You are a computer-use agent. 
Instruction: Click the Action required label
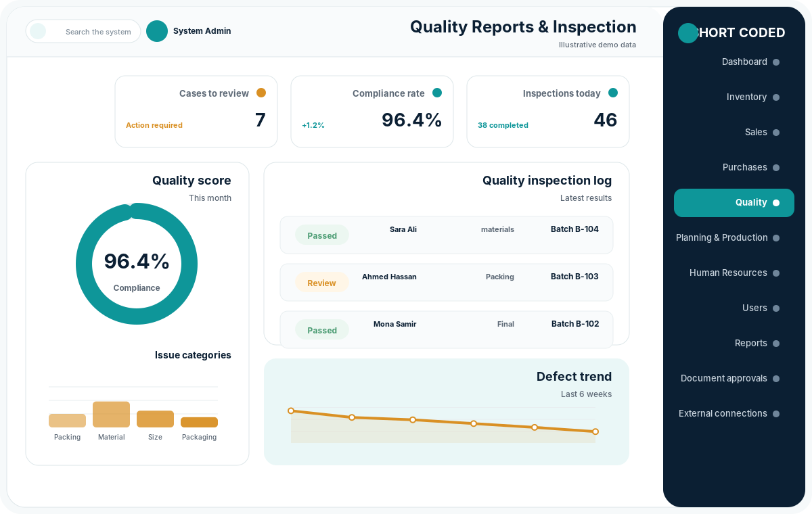point(154,125)
